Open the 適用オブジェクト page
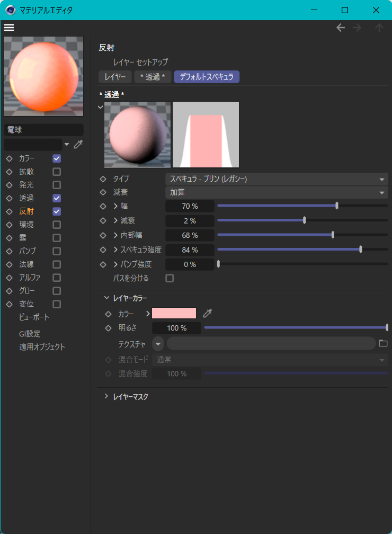 pos(42,347)
